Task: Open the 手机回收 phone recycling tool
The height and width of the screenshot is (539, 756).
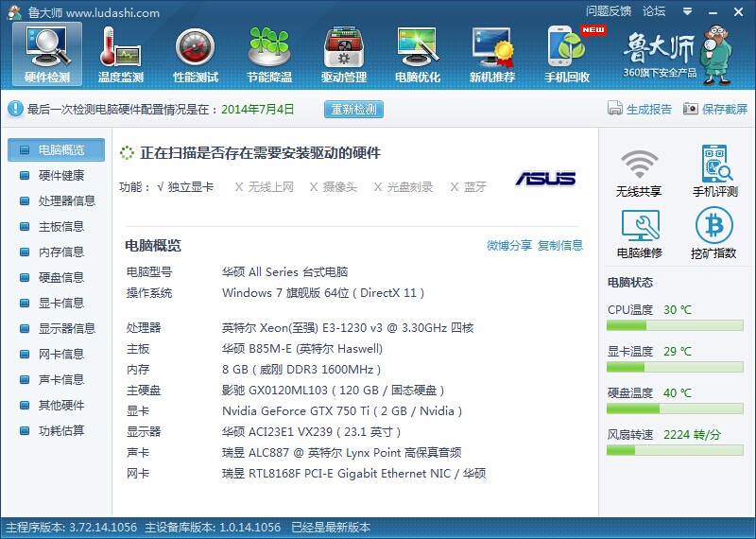Action: pyautogui.click(x=568, y=54)
